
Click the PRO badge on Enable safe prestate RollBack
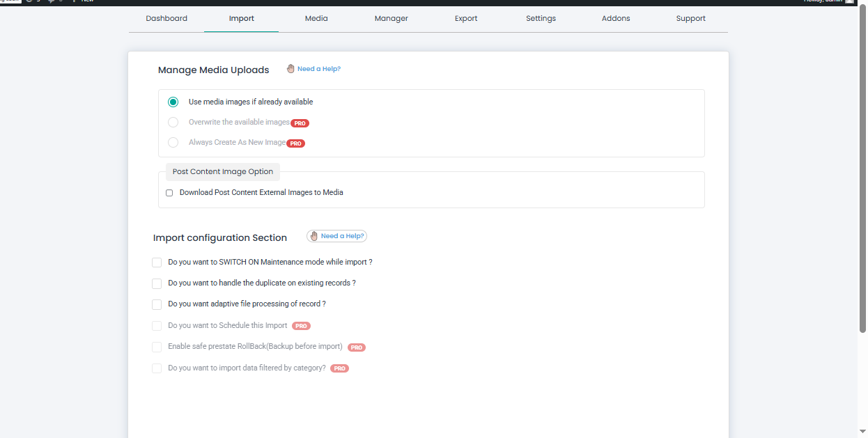click(x=356, y=347)
